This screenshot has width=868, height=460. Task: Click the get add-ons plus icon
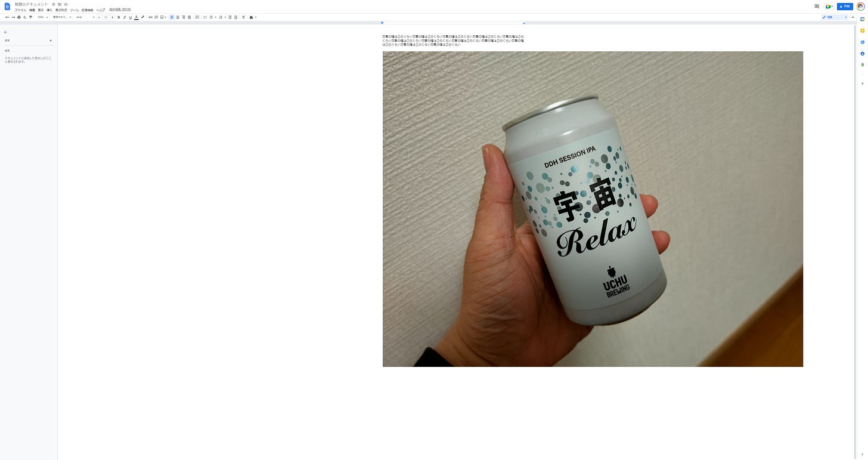862,84
